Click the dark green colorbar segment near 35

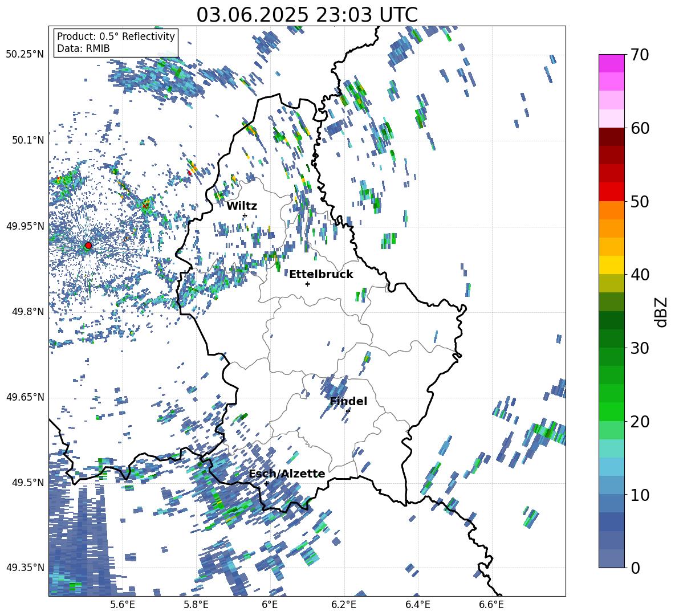pos(612,320)
